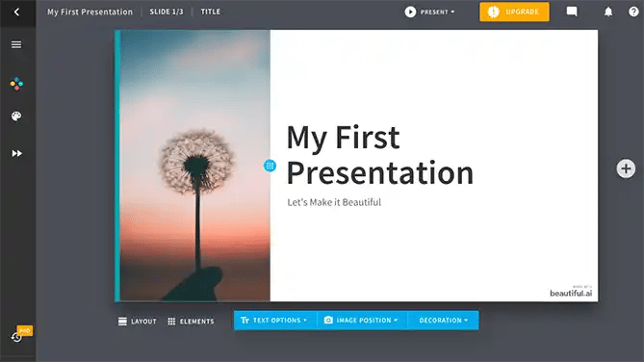The width and height of the screenshot is (644, 362).
Task: Open the help question mark icon
Action: pyautogui.click(x=633, y=12)
